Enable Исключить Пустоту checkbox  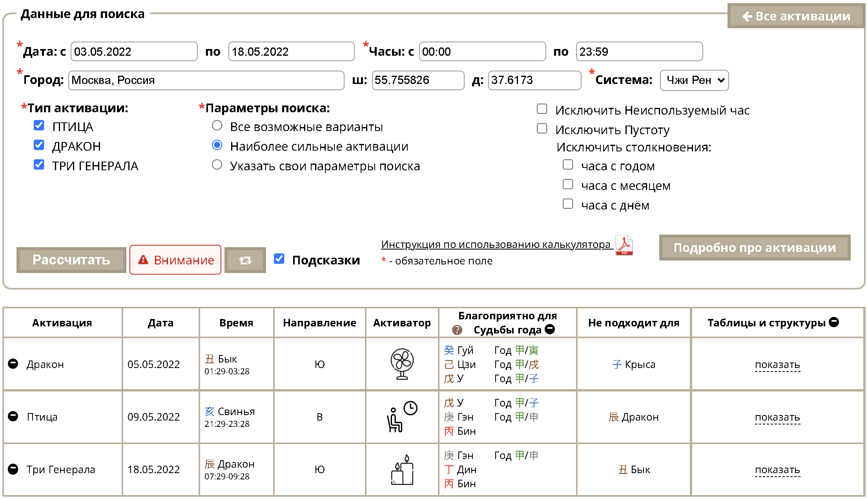(542, 129)
